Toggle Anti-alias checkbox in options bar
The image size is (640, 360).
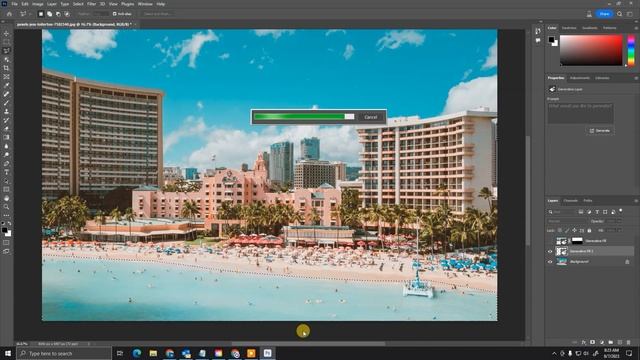point(115,14)
